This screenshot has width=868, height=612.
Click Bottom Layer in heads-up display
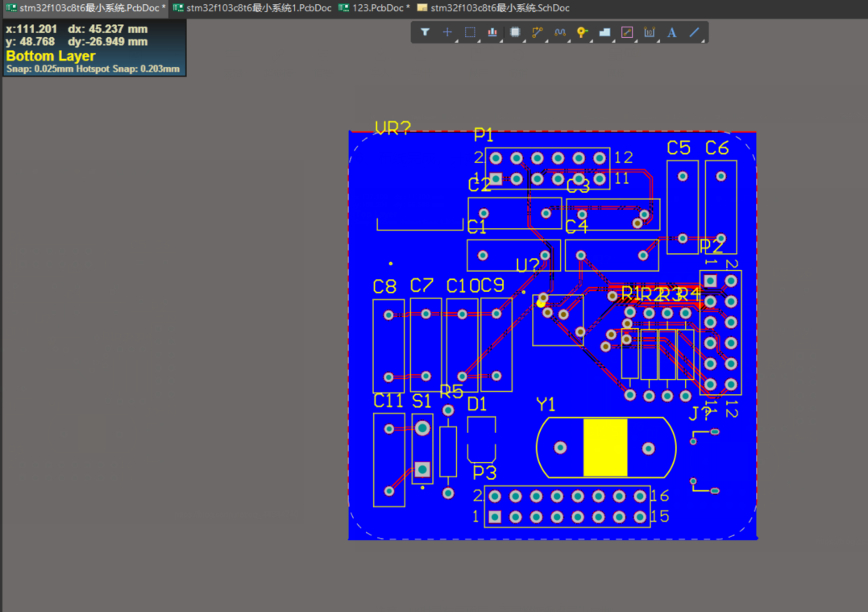coord(52,56)
